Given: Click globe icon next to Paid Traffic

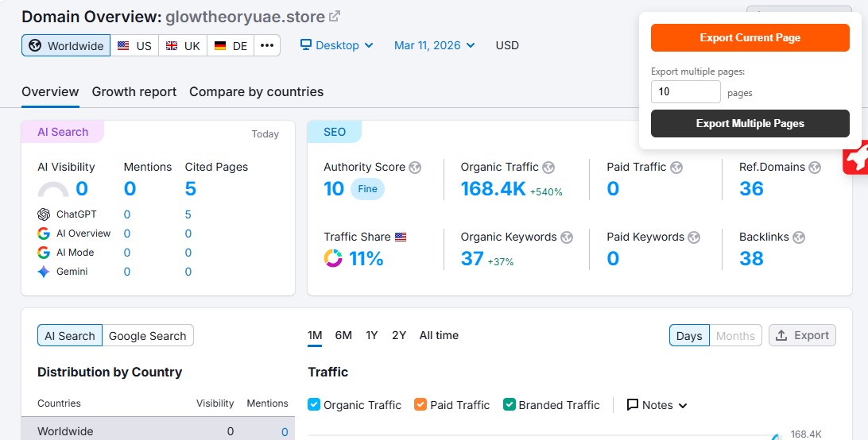Looking at the screenshot, I should pyautogui.click(x=676, y=167).
